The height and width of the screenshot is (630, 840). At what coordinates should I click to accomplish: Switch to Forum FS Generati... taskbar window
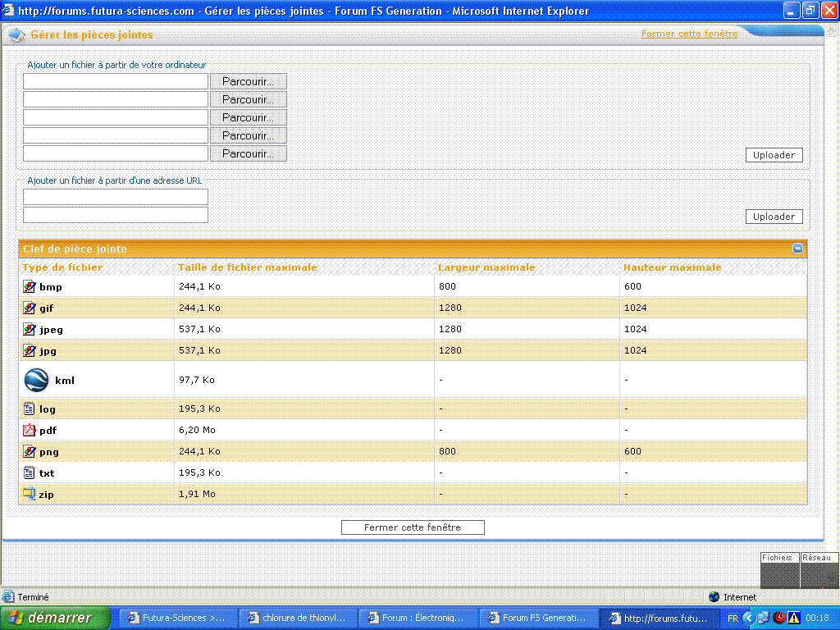point(536,619)
